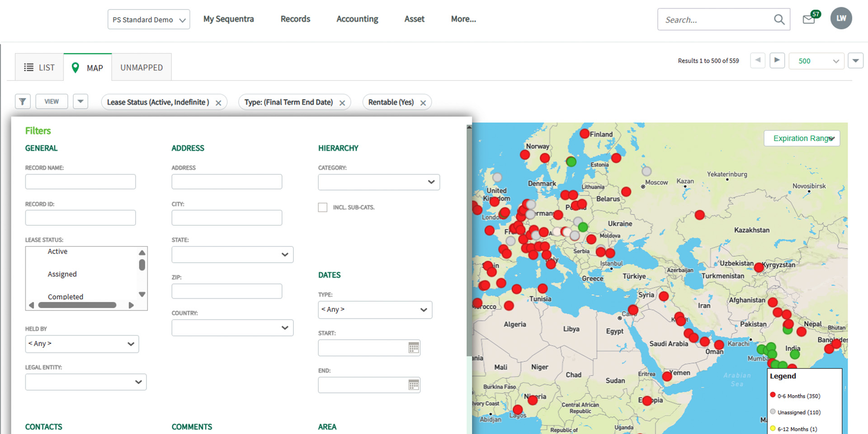Open the Category dropdown
Viewport: 868px width, 434px height.
click(x=379, y=182)
